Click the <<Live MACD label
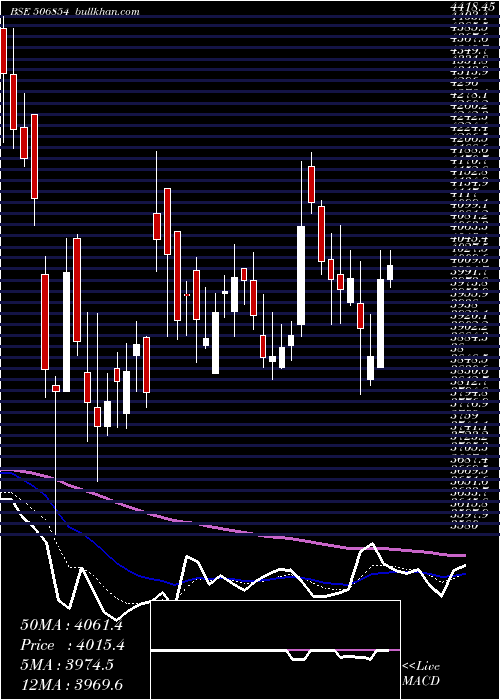The image size is (500, 700). point(421,674)
